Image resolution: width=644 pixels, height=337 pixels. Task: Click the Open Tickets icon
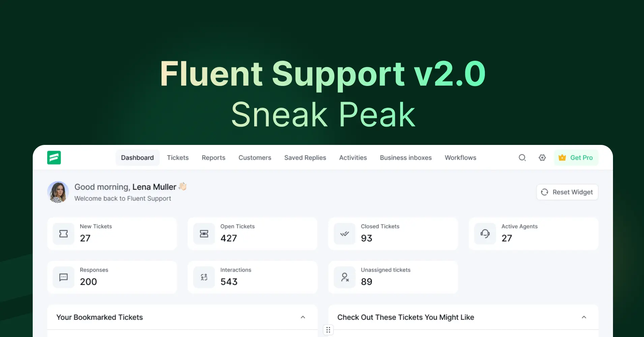[x=204, y=234]
